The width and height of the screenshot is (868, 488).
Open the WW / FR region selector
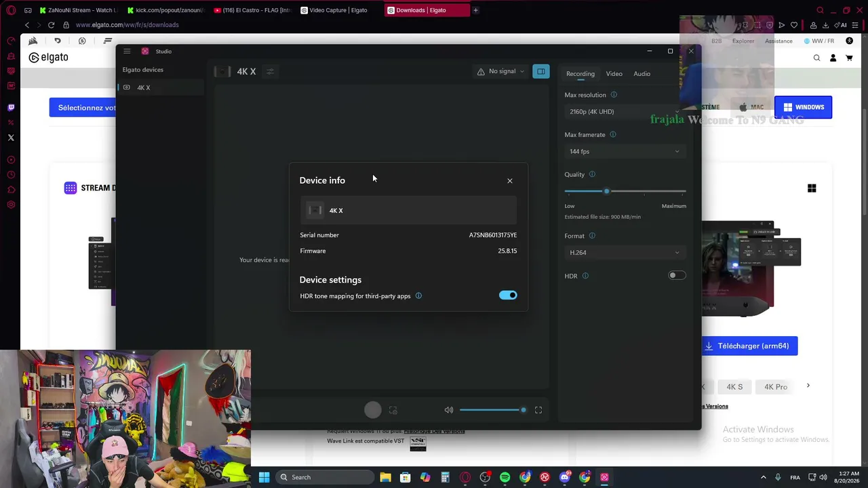point(818,41)
